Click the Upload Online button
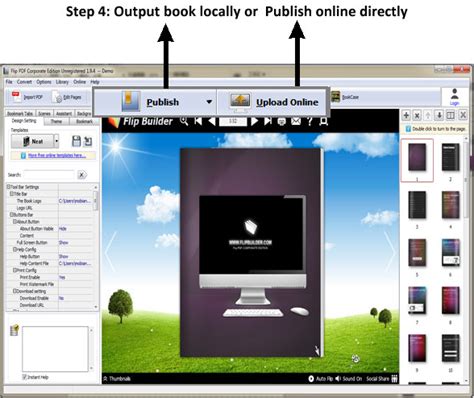 click(273, 102)
